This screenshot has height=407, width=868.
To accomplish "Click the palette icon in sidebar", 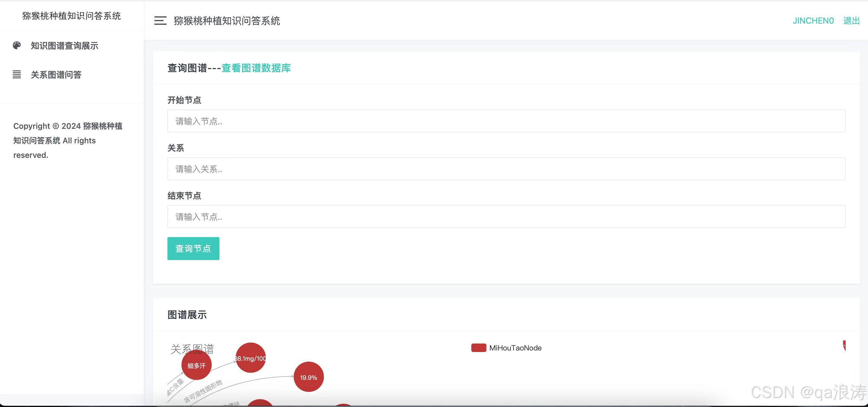I will 17,46.
